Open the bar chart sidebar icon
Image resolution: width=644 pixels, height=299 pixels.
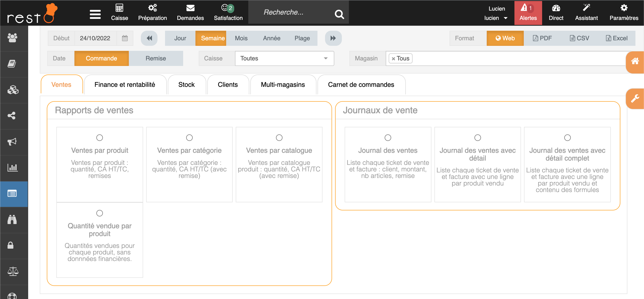[13, 168]
